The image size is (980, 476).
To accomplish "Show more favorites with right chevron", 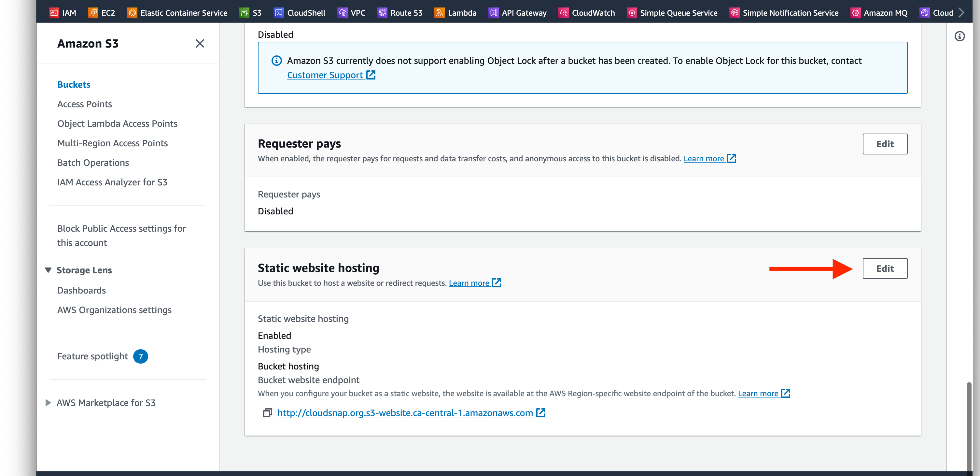I will pyautogui.click(x=961, y=13).
